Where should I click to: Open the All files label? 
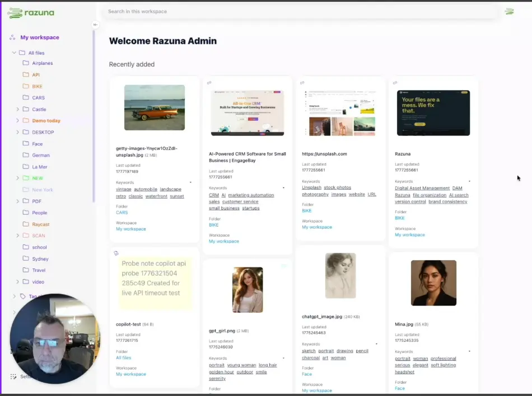coord(36,53)
